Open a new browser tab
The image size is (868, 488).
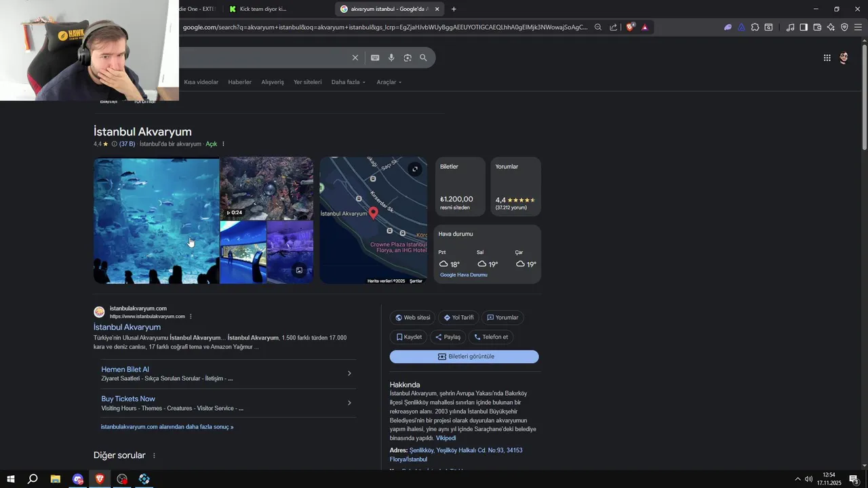tap(454, 9)
